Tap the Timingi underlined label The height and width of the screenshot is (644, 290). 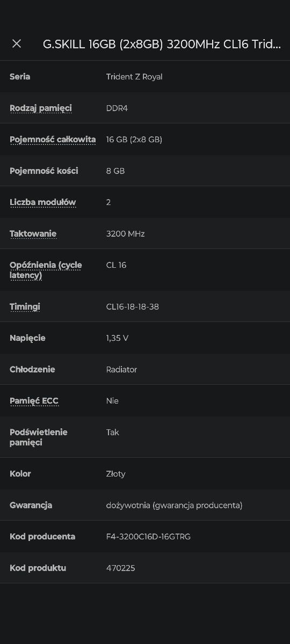[x=25, y=307]
